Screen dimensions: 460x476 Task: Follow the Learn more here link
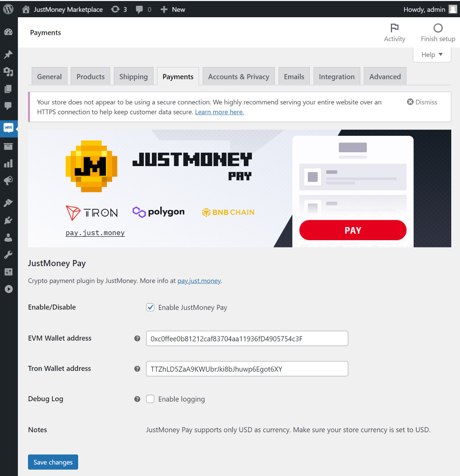coord(219,112)
